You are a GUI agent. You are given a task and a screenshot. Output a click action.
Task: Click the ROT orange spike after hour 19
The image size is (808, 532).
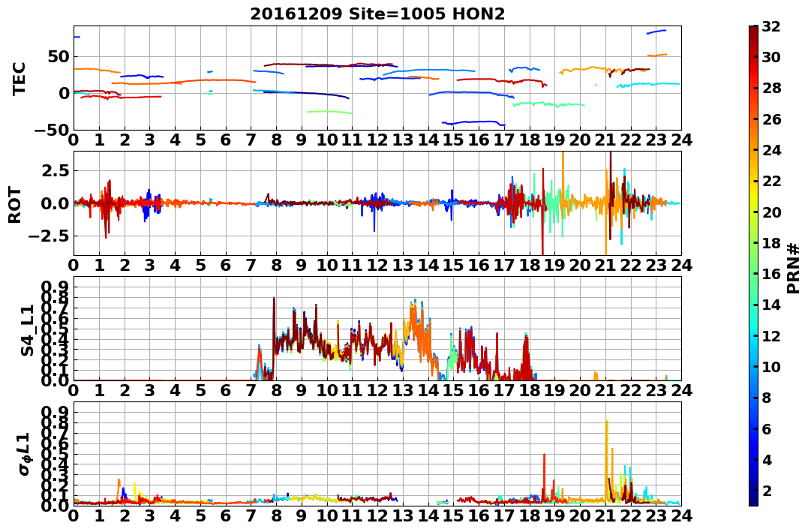563,176
